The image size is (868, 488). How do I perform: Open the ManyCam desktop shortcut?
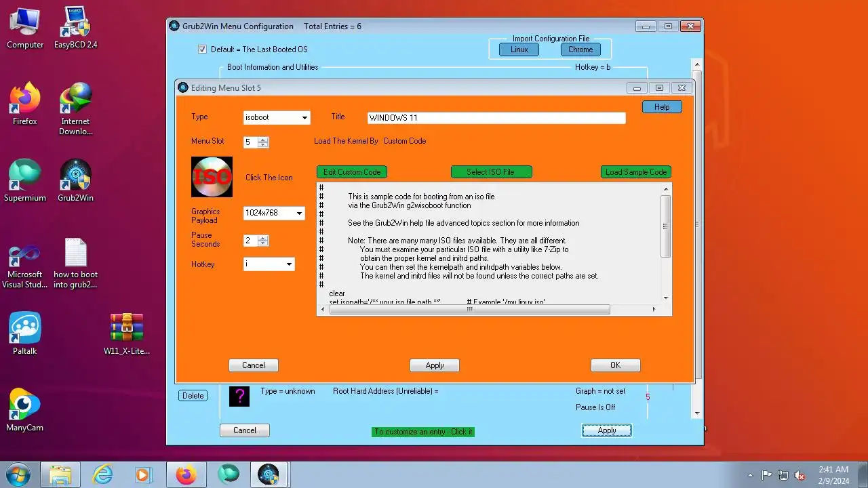[x=25, y=410]
